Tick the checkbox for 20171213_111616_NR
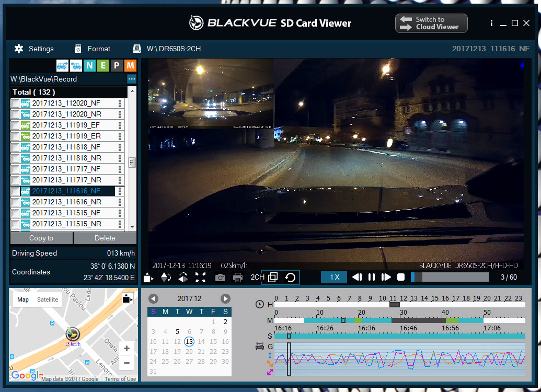Screen dimensions: 541x392 pos(15,202)
